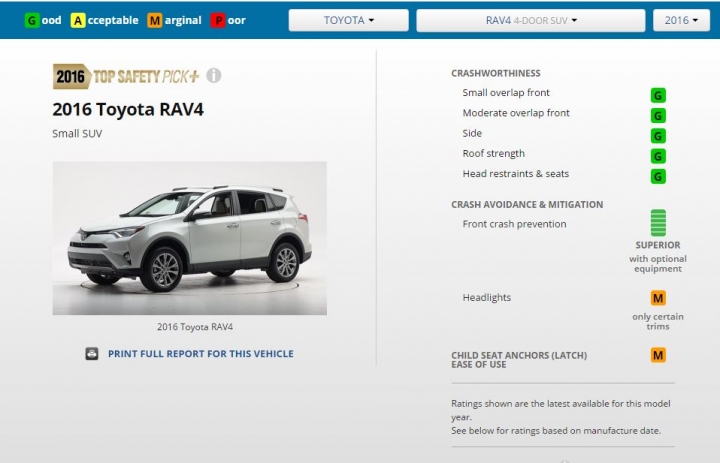
Task: Click the Side crash G rating badge
Action: click(658, 136)
